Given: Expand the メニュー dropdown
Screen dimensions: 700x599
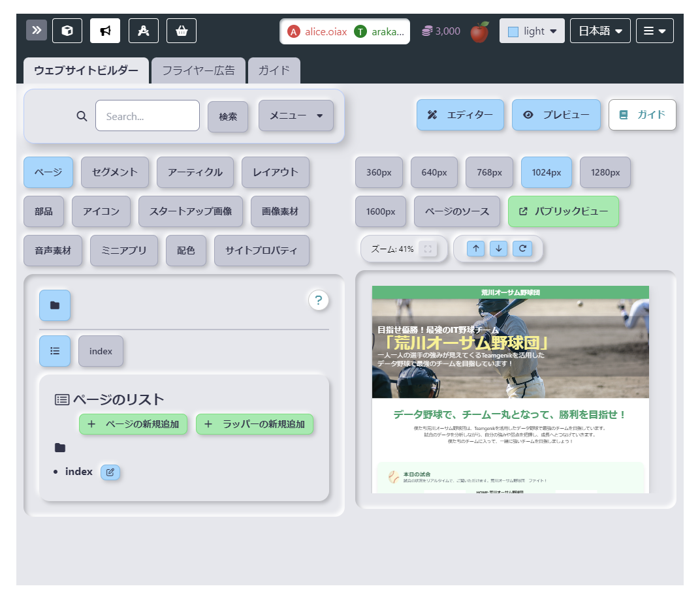Looking at the screenshot, I should click(x=296, y=115).
